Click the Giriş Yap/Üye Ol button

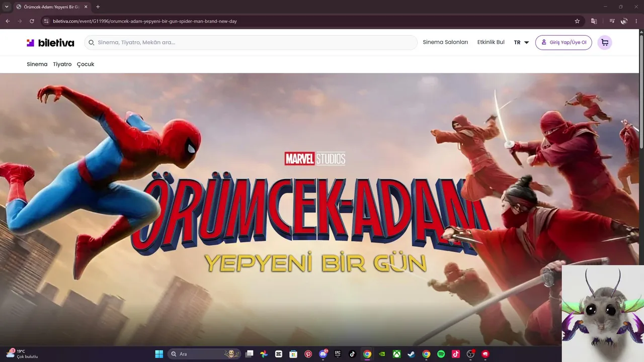[x=563, y=43]
